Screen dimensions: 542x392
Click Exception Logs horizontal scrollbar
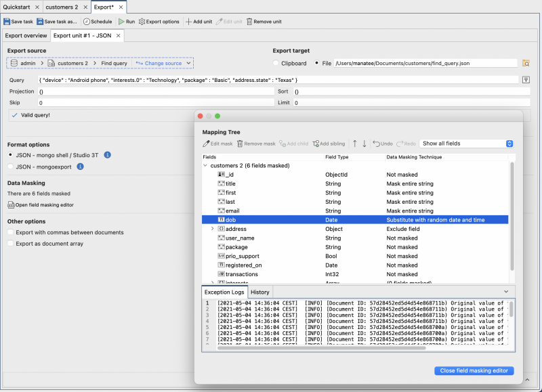coord(321,348)
